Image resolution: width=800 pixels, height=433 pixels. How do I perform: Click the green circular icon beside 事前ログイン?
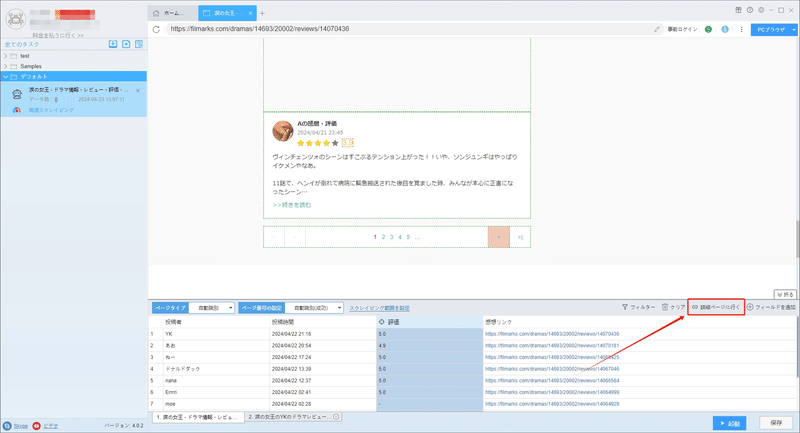[708, 29]
